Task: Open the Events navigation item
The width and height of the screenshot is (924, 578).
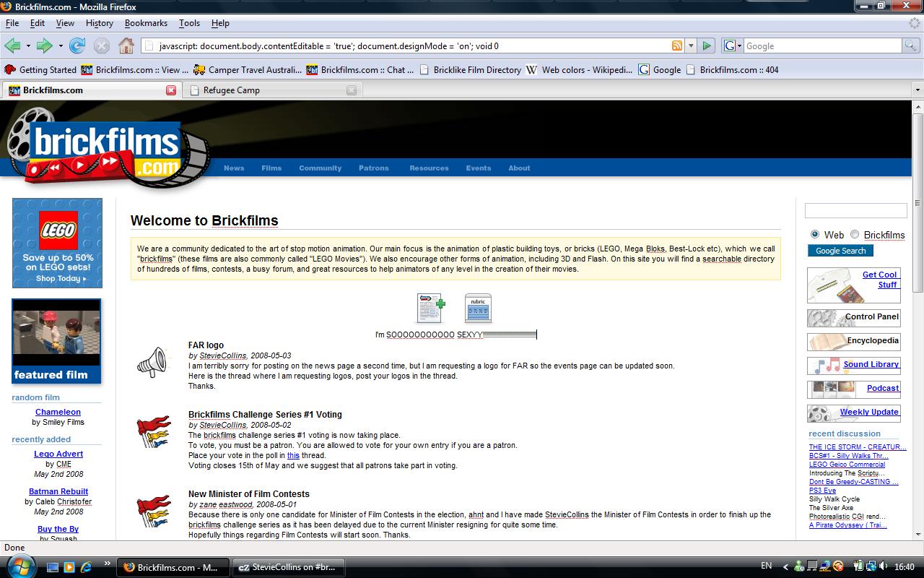Action: click(478, 168)
